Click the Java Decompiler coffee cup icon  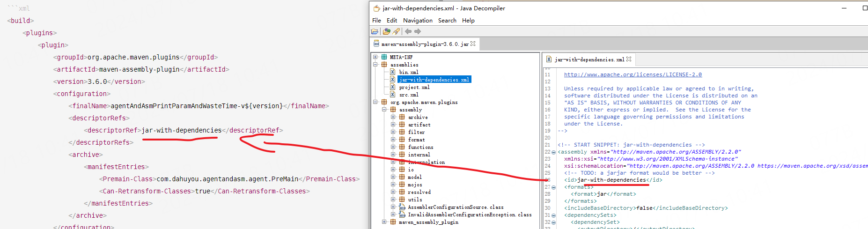point(376,8)
